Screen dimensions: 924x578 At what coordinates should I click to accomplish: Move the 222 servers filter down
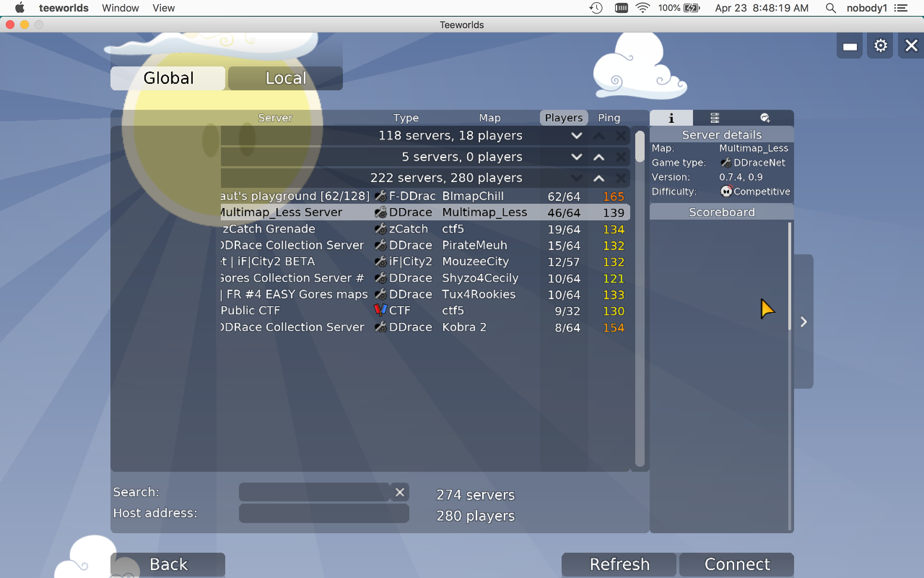576,178
